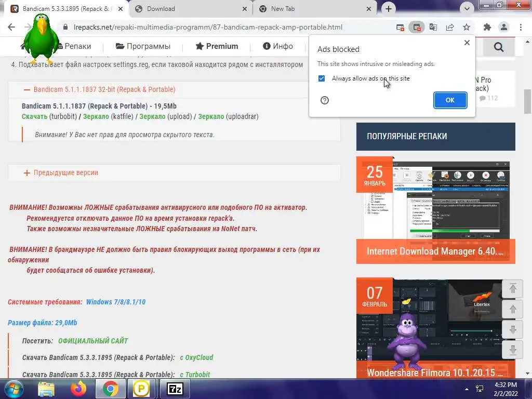Open the Extensions puzzle icon
532x399 pixels.
click(x=487, y=27)
